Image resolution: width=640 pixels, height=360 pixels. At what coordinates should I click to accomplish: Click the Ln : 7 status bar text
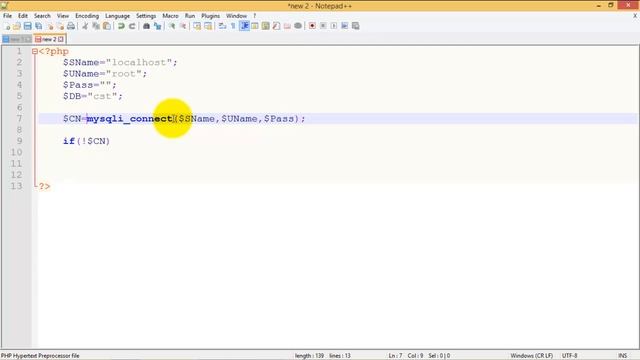(x=395, y=356)
